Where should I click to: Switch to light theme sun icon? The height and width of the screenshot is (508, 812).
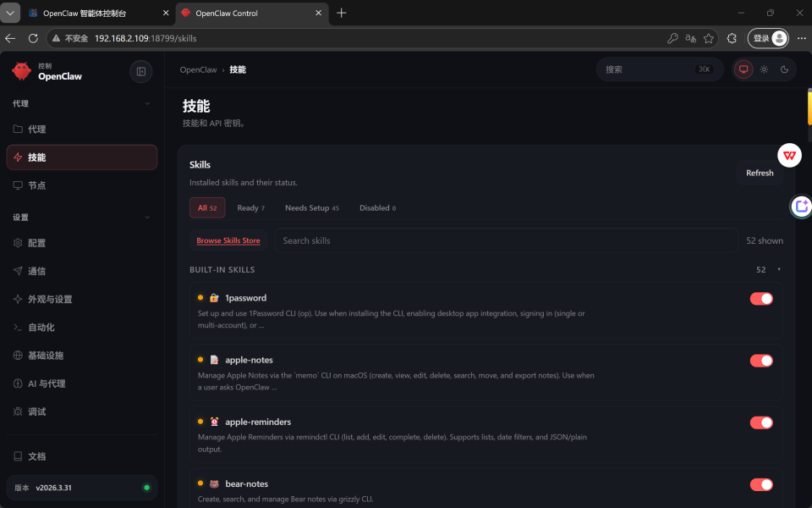764,69
